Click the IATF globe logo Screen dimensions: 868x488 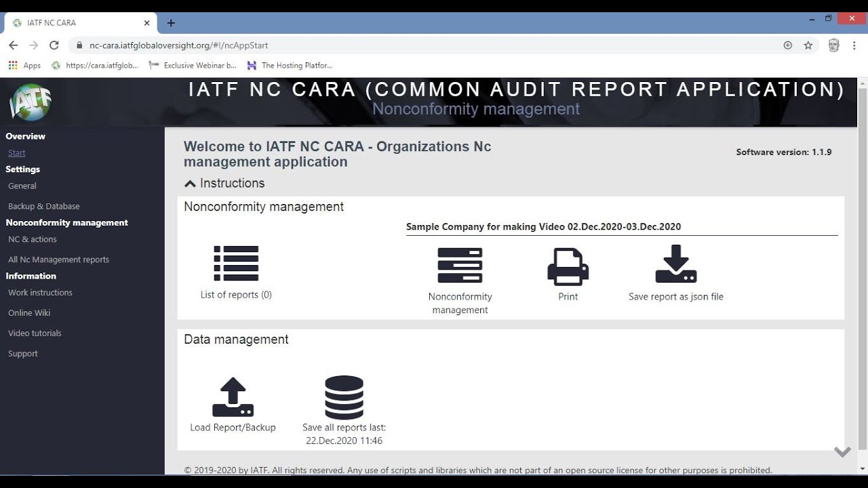point(31,102)
